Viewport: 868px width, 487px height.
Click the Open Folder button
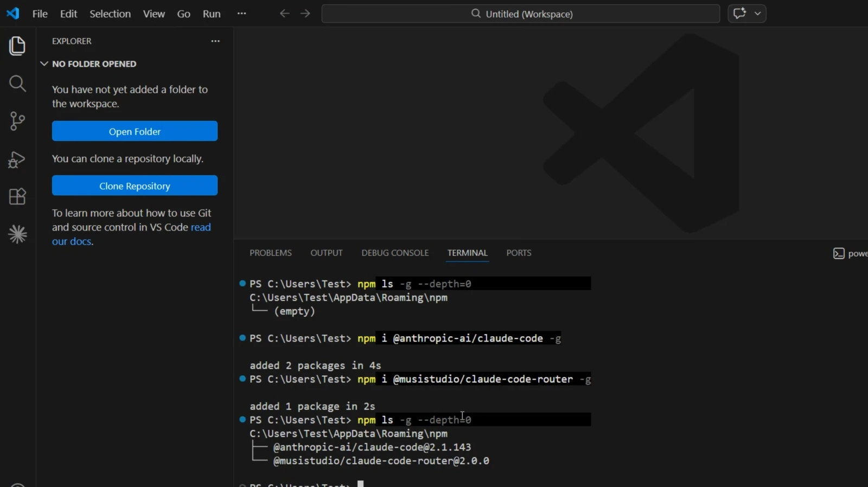[x=135, y=131]
